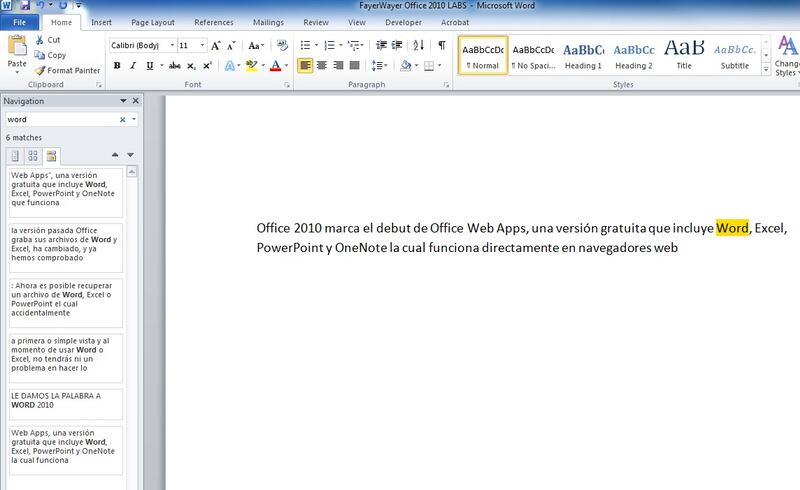Screen dimensions: 800x490
Task: Go to next search result arrow
Action: coord(130,155)
